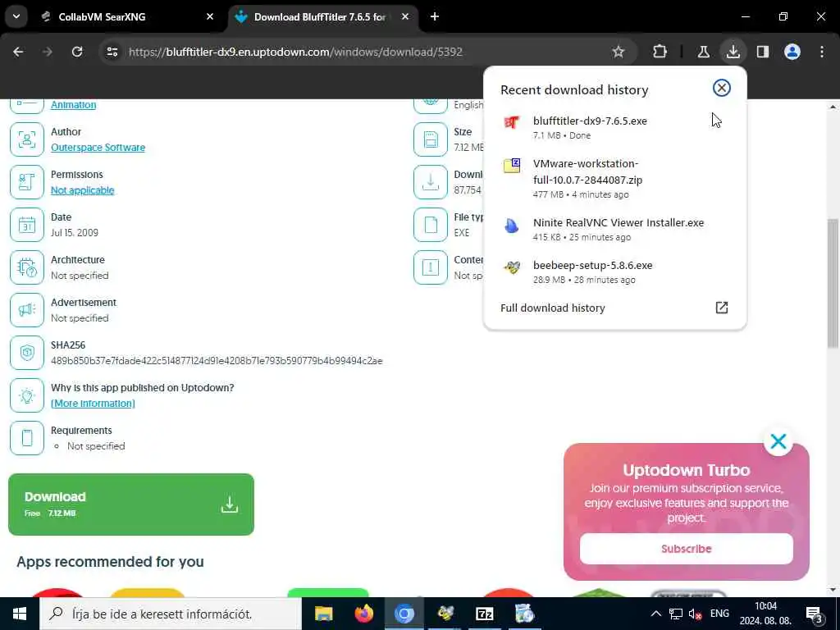Go back to the previous page
Viewport: 840px width, 630px height.
tap(18, 52)
